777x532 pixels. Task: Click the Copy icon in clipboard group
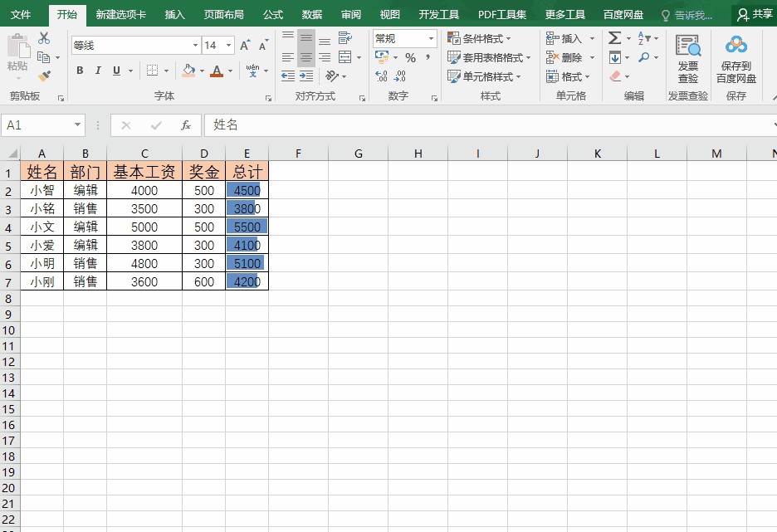click(44, 57)
